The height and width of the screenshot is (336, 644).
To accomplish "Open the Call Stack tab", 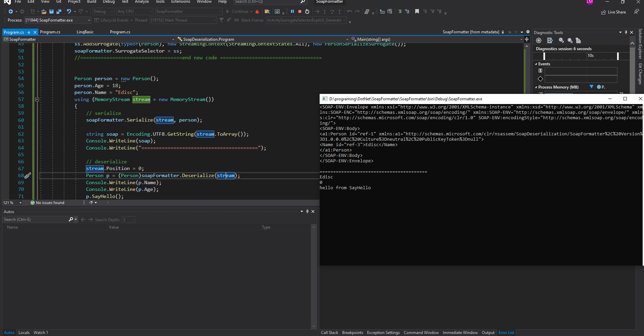I will [329, 333].
